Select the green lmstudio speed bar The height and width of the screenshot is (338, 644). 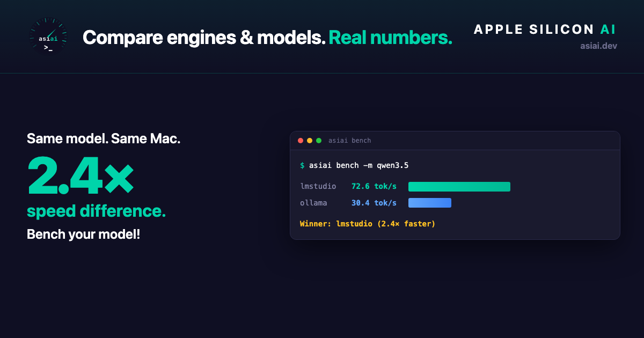(x=459, y=187)
